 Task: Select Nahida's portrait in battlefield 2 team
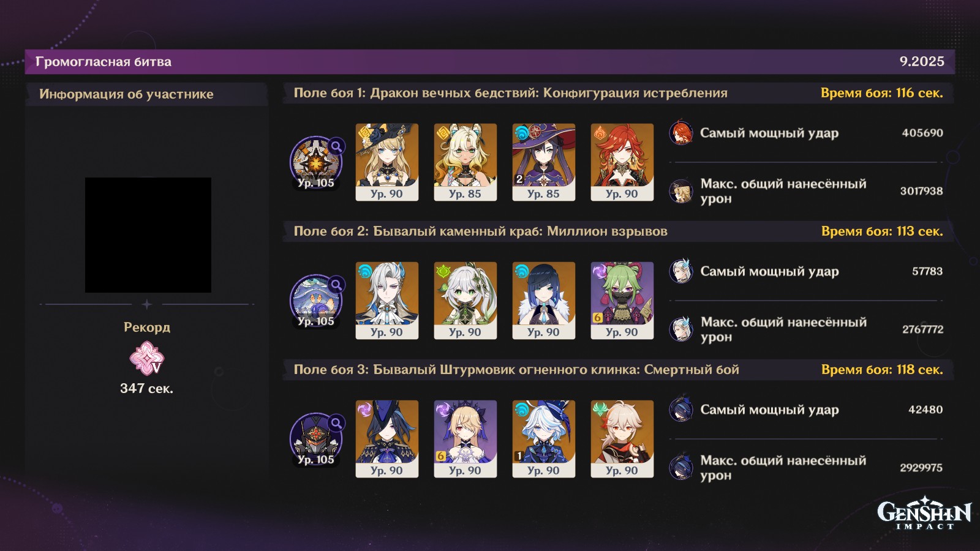click(466, 301)
